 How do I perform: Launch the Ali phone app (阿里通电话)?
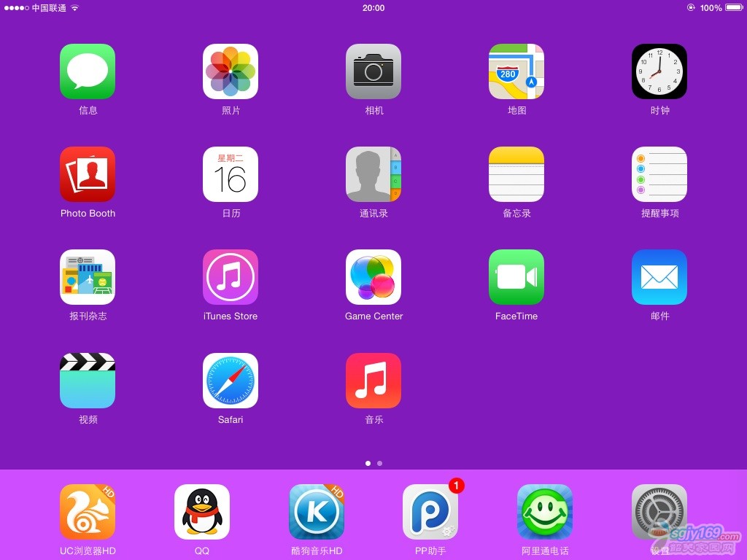point(545,512)
